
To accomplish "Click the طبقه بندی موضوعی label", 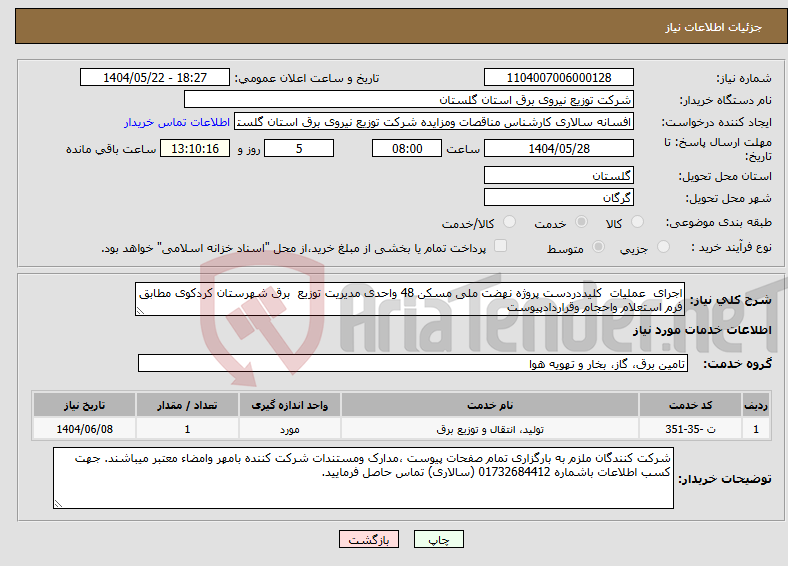I will 719,222.
